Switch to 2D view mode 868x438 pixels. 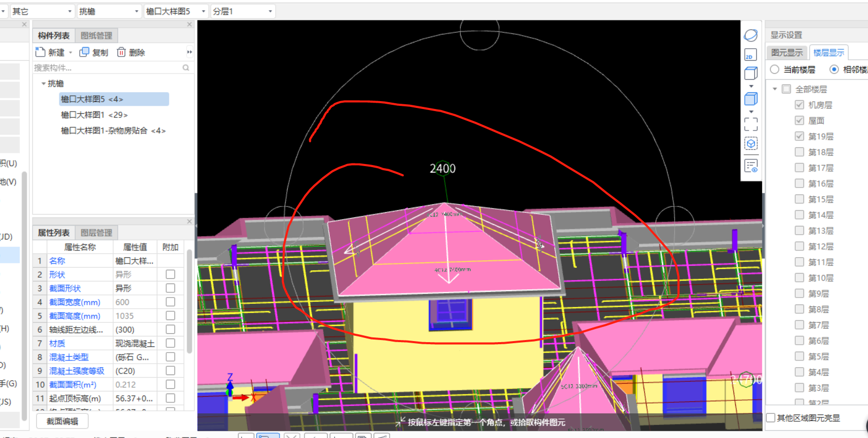click(751, 55)
